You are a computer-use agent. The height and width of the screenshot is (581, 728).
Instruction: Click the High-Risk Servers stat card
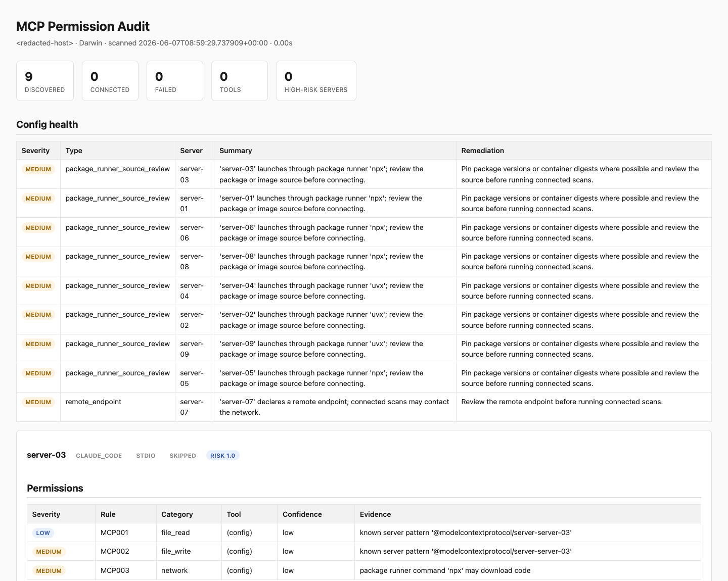pos(316,81)
